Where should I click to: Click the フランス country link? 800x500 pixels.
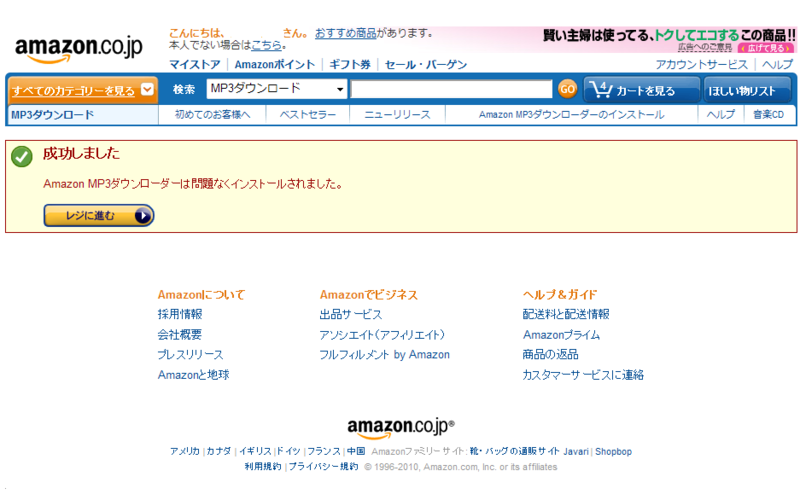pyautogui.click(x=323, y=452)
